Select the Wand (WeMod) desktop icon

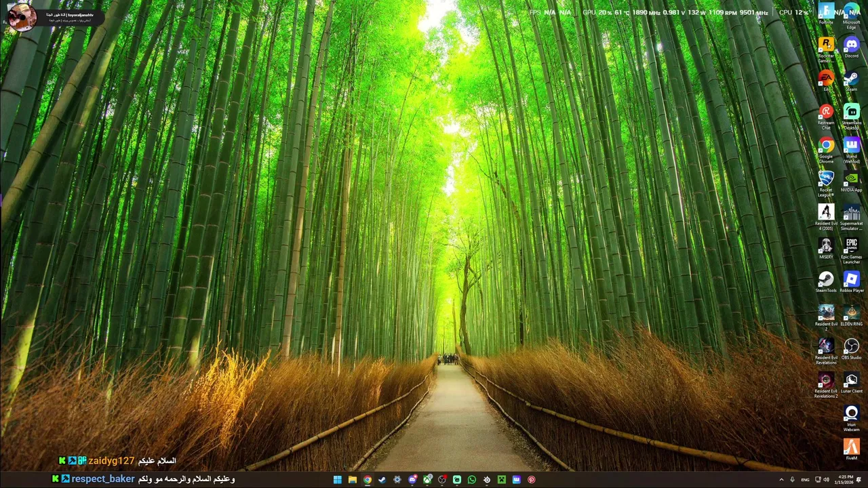[851, 149]
